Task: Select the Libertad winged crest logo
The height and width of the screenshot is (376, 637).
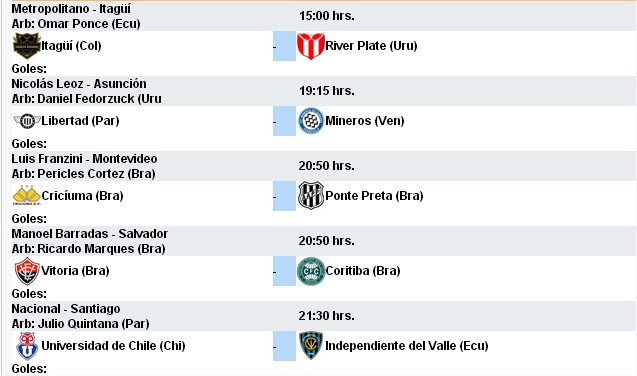Action: click(x=27, y=121)
